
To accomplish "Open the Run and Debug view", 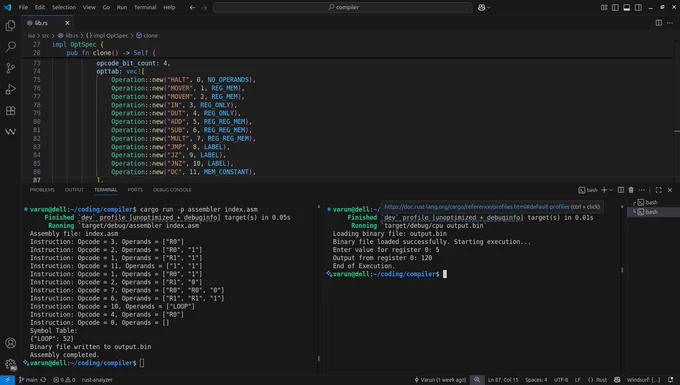I will coord(10,89).
